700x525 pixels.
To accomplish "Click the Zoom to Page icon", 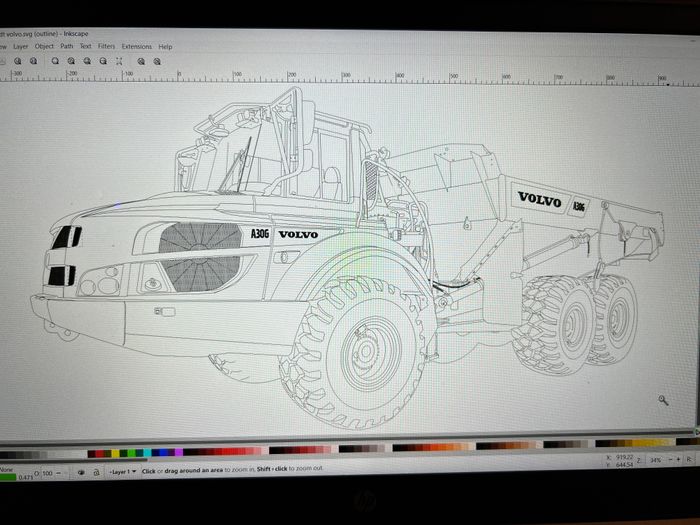I will (87, 61).
